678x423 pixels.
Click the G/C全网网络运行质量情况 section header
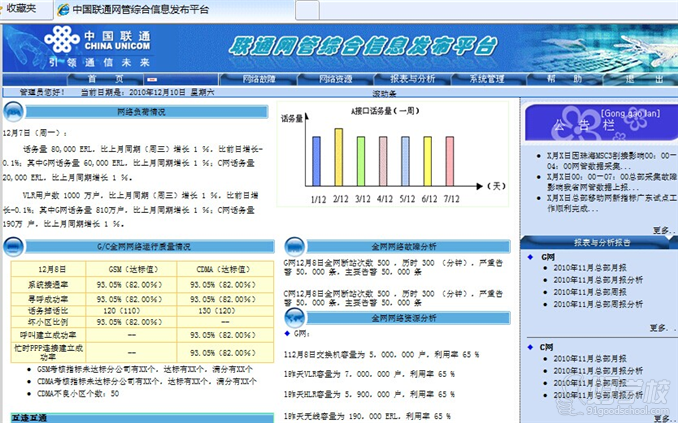[x=150, y=247]
